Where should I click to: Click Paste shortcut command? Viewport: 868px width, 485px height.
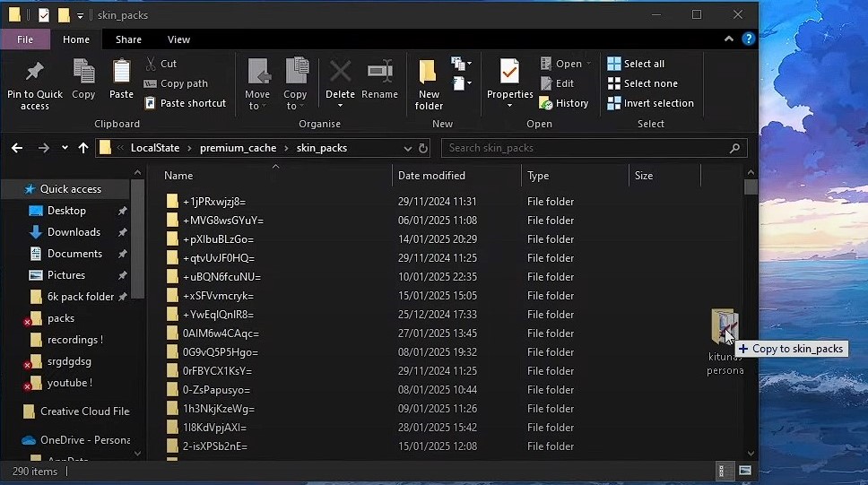pyautogui.click(x=186, y=103)
